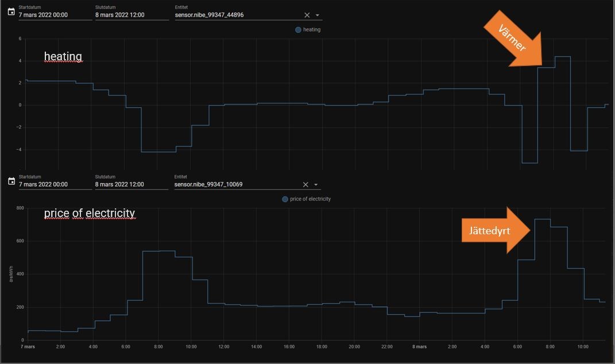Click Startdatum field of the electricity price chart

pyautogui.click(x=55, y=184)
